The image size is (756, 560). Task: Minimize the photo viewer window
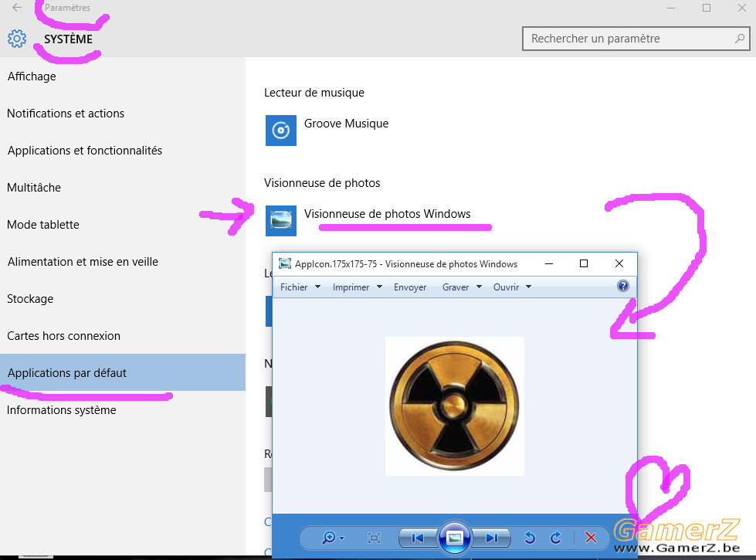click(549, 263)
